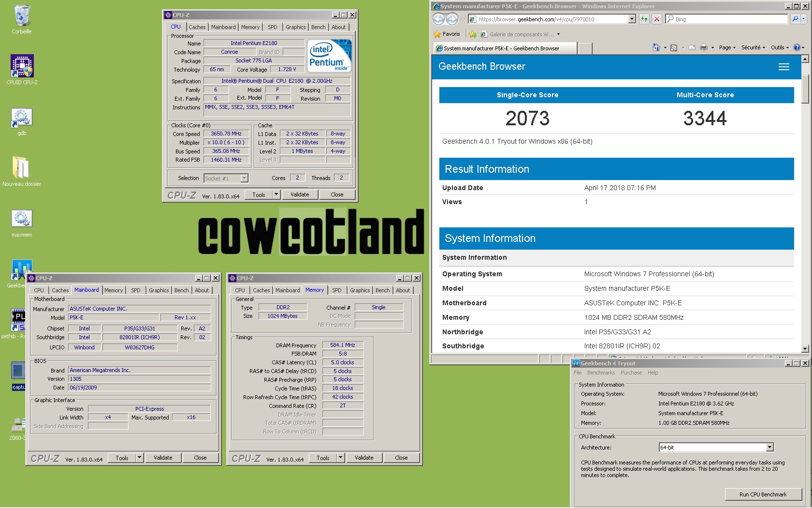The width and height of the screenshot is (812, 508).
Task: Click the Home icon in IE command bar
Action: (656, 47)
